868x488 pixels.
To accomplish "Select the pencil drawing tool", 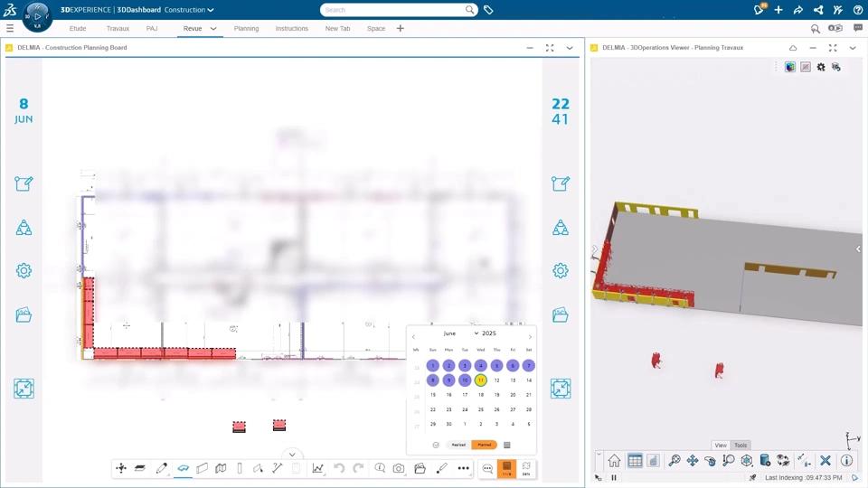I will click(161, 468).
